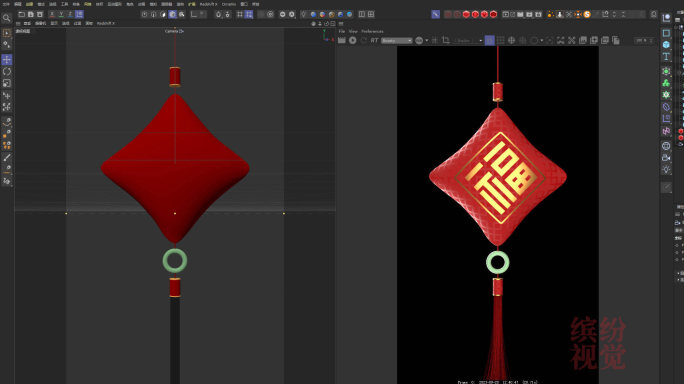Click the orange S icon in top toolbar
The image size is (684, 384).
587,14
